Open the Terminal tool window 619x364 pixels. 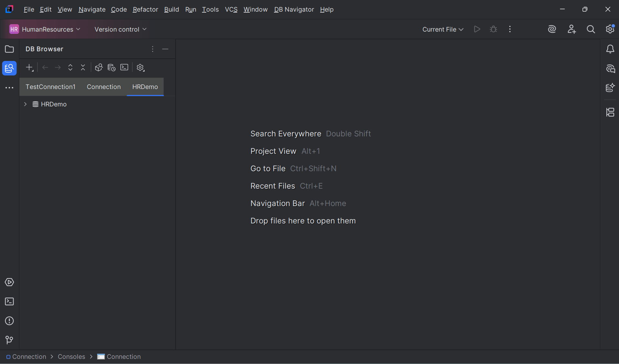(9, 301)
